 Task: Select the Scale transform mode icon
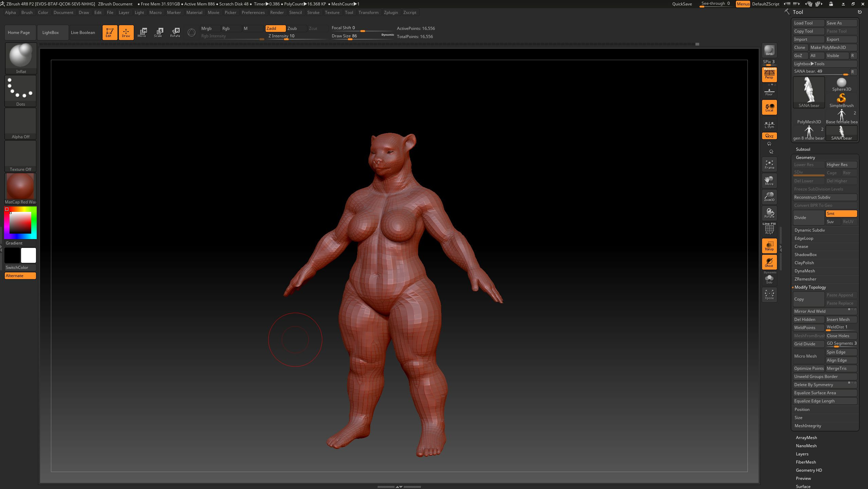pyautogui.click(x=158, y=32)
